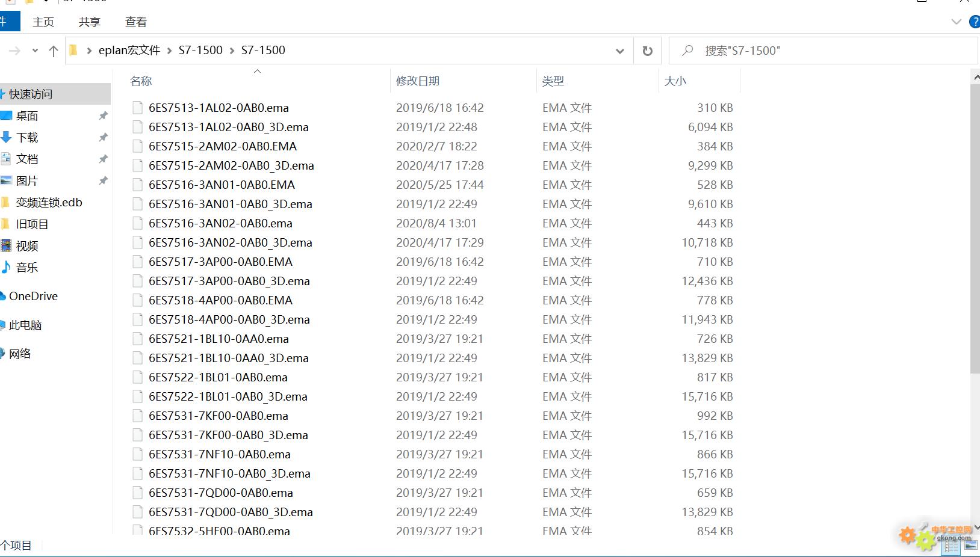Navigate to first S7-1500 breadcrumb segment
Screen dimensions: 980x557
[x=200, y=51]
